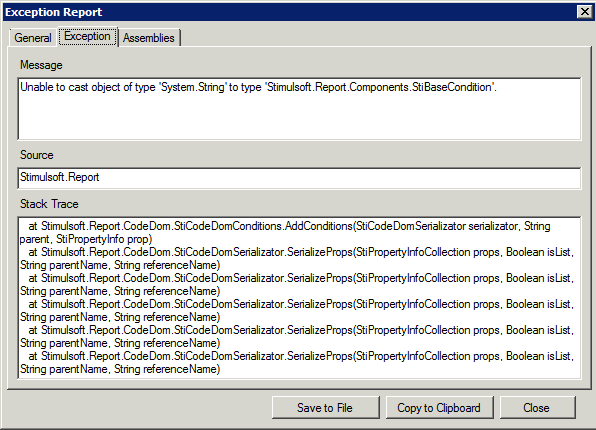
Task: Close the dialog with the title bar X
Action: tap(585, 12)
